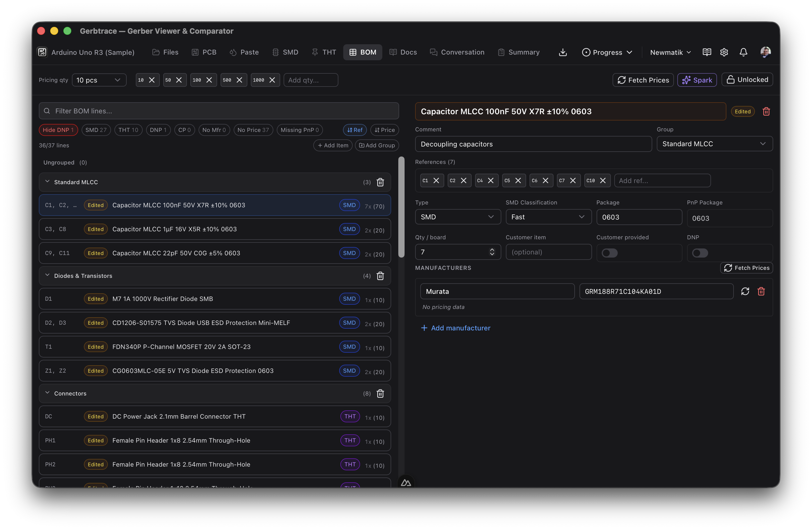
Task: Remove the 500 pricing quantity chip
Action: click(x=239, y=80)
